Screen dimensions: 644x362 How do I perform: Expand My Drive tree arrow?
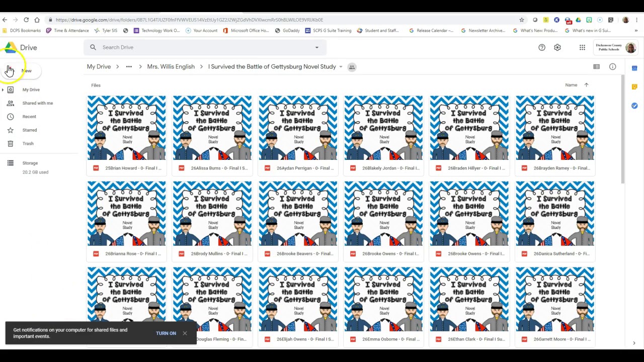[x=3, y=89]
